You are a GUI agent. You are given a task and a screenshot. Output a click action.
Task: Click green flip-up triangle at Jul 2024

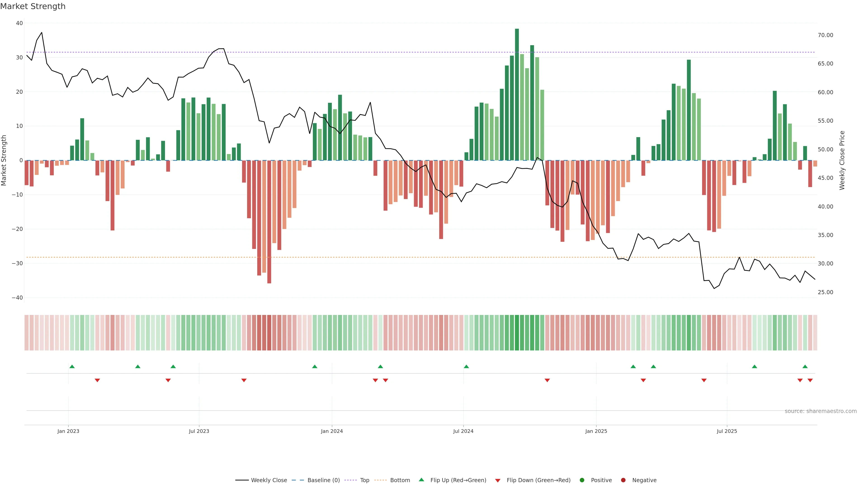(466, 366)
